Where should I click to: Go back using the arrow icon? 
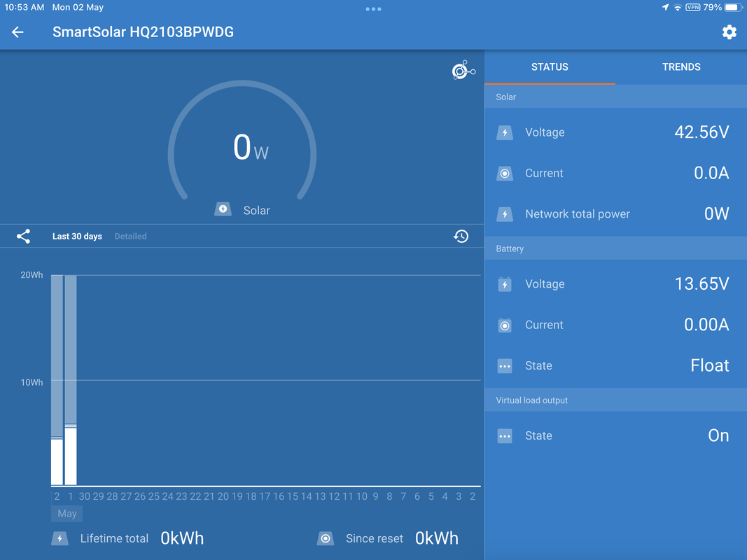pos(18,32)
